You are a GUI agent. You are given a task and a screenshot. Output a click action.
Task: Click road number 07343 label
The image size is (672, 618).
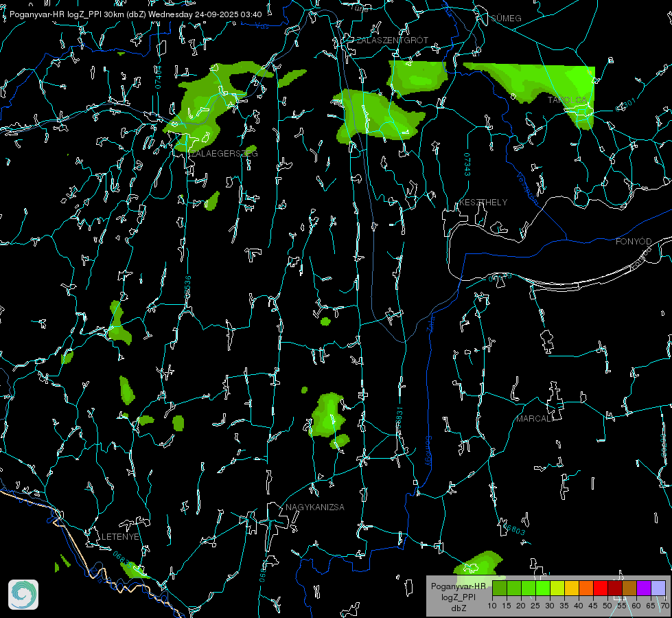tap(467, 165)
